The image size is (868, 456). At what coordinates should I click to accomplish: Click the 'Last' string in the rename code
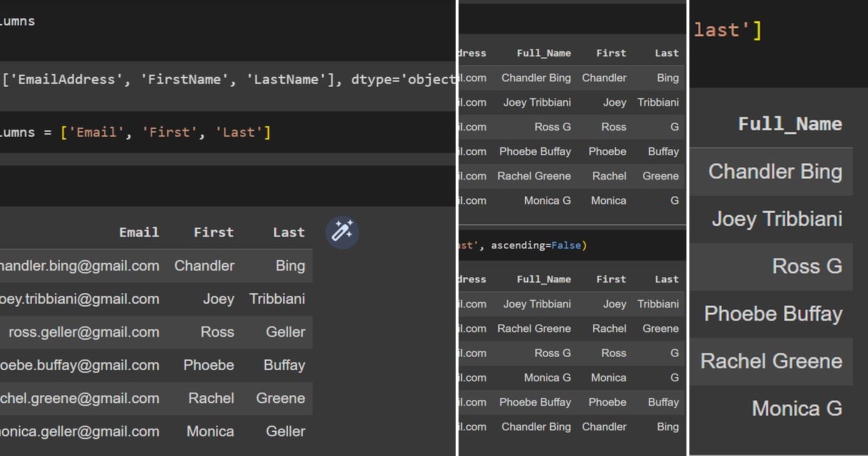coord(239,132)
